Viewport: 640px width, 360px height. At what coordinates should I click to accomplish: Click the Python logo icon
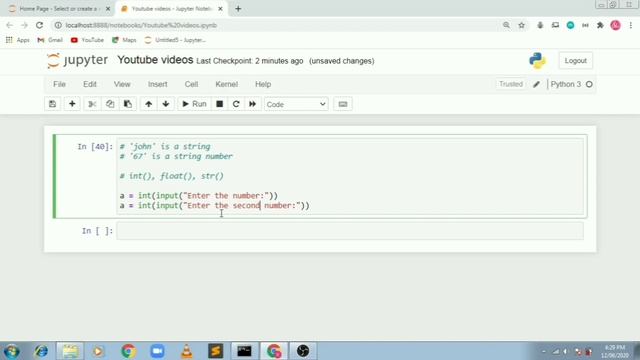tap(538, 60)
